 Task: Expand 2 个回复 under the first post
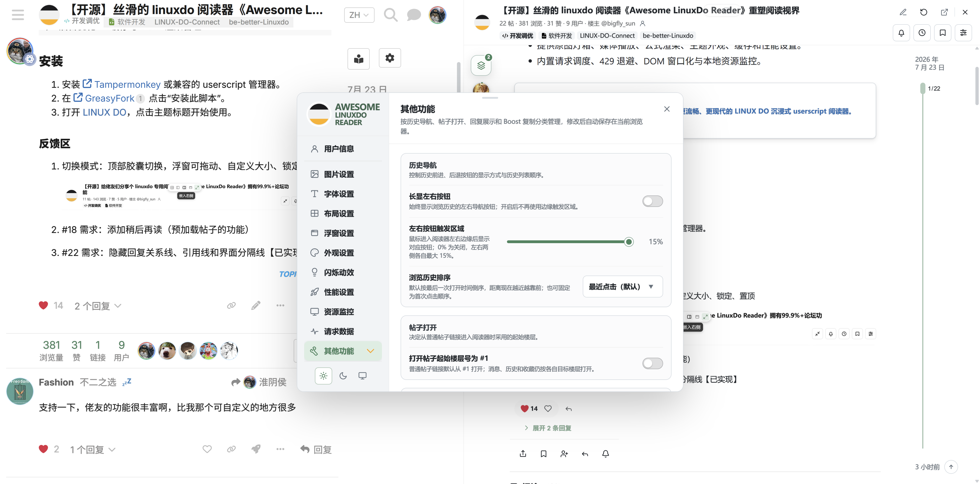pos(98,306)
